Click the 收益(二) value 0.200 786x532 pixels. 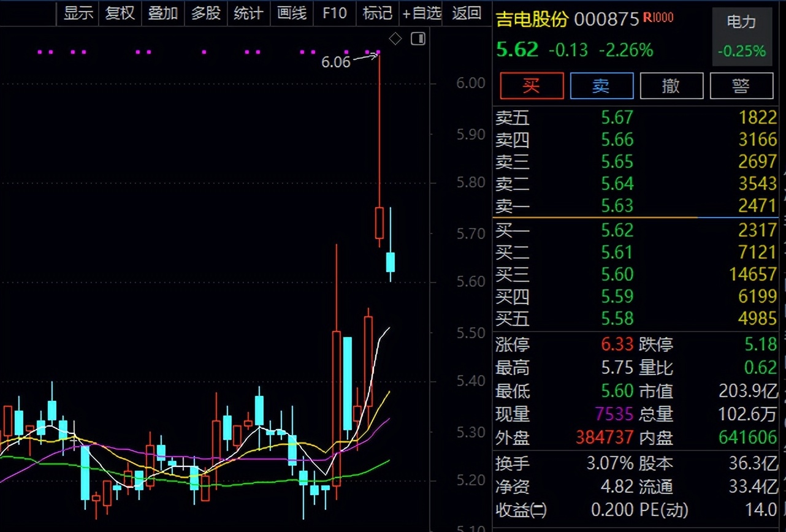612,509
